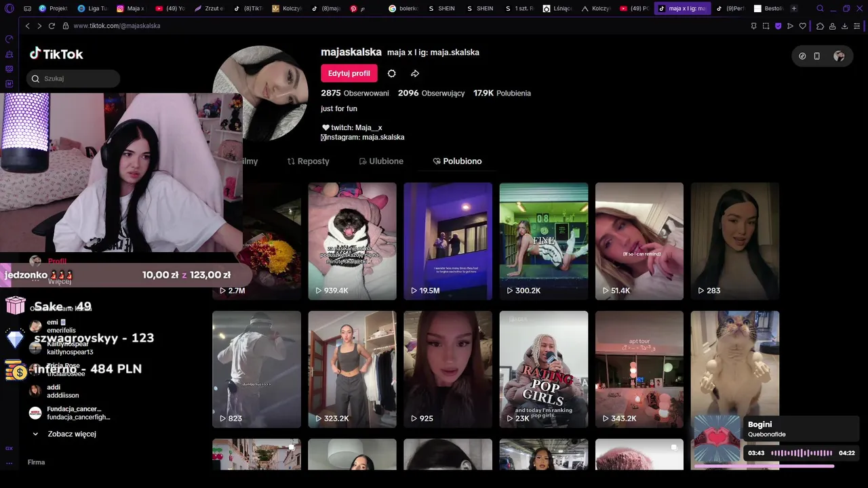Switch to the Instagram Maja x tab
The height and width of the screenshot is (488, 868).
pyautogui.click(x=131, y=9)
